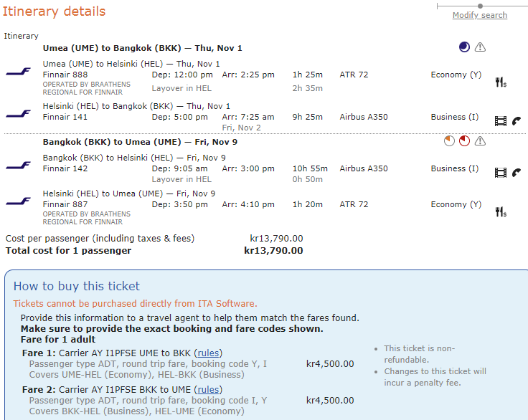
Task: Click the Itinerary details heading
Action: coord(55,11)
